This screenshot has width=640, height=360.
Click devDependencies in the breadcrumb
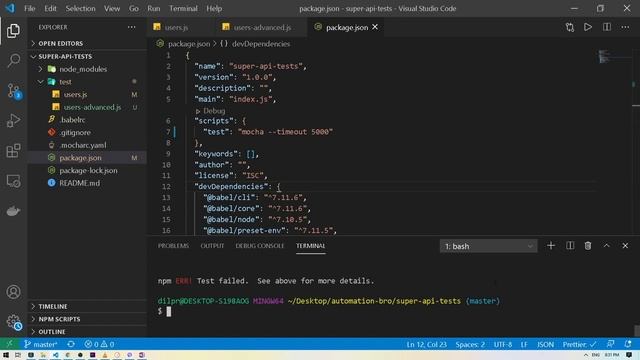coord(261,44)
